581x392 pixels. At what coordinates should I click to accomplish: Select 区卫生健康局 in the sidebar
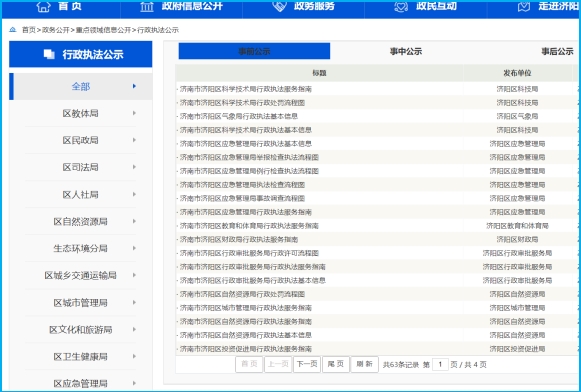click(80, 357)
